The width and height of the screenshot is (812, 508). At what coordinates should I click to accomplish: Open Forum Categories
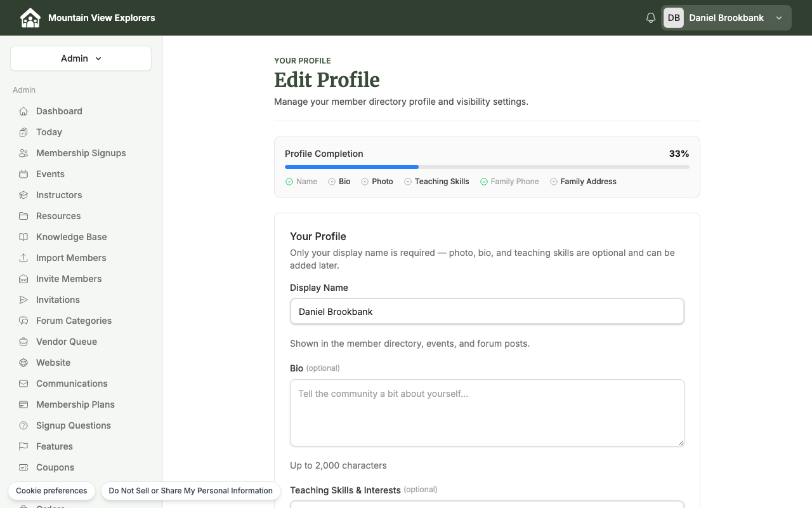point(74,321)
